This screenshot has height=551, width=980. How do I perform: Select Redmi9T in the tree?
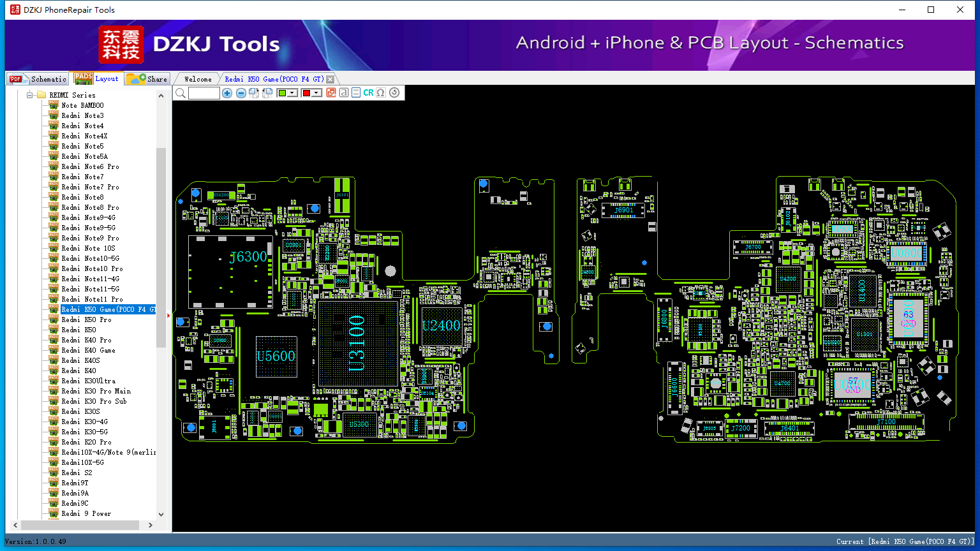[75, 483]
